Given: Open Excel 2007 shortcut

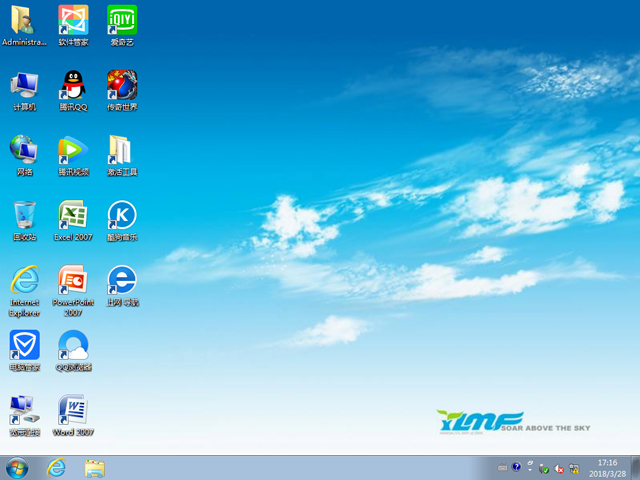Looking at the screenshot, I should 73,215.
